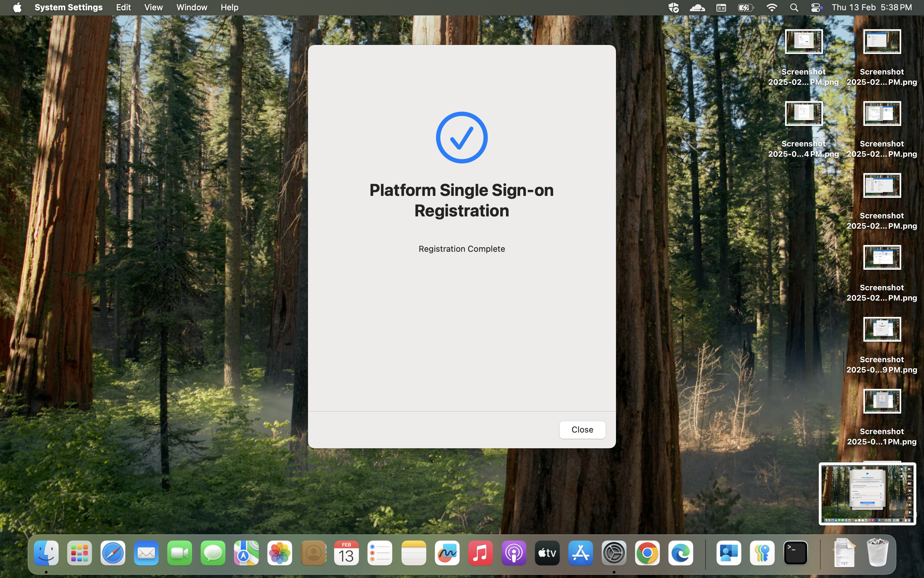924x578 pixels.
Task: Open the View menu
Action: pos(153,7)
